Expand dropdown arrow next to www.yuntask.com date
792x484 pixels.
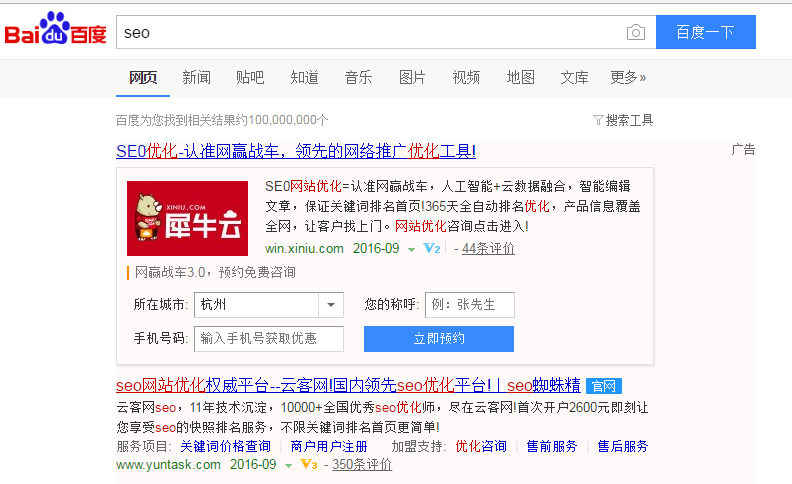[x=288, y=465]
